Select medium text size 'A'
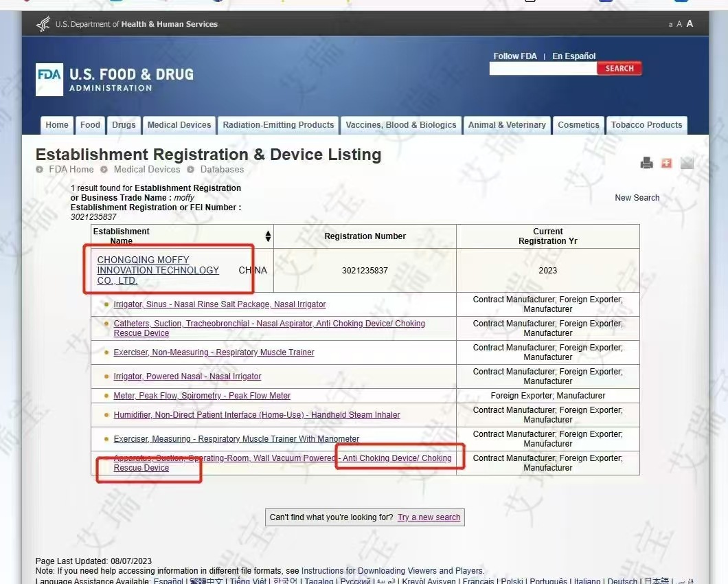This screenshot has width=728, height=584. [679, 24]
